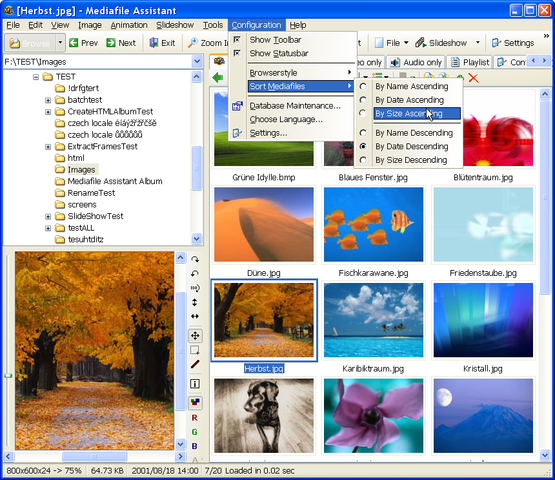Switch to the Playlist tab
The height and width of the screenshot is (480, 555).
tap(470, 62)
